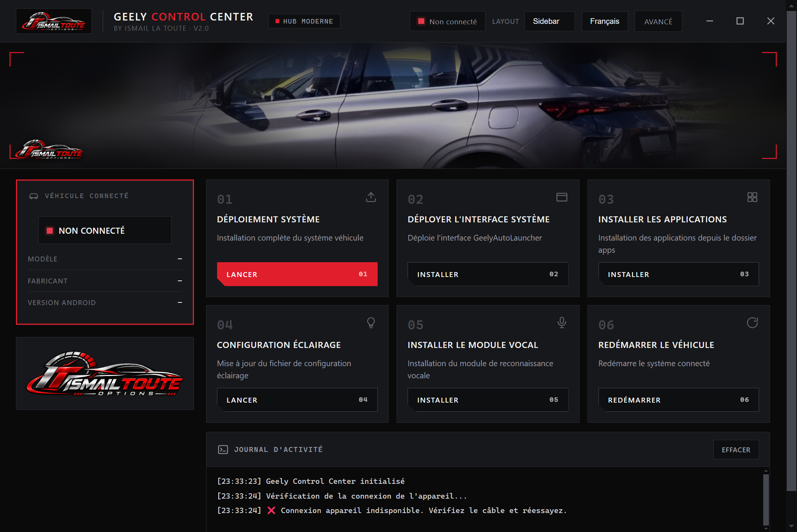Click the NON CONNECTÉ status box in sidebar
The image size is (797, 532).
pyautogui.click(x=105, y=230)
